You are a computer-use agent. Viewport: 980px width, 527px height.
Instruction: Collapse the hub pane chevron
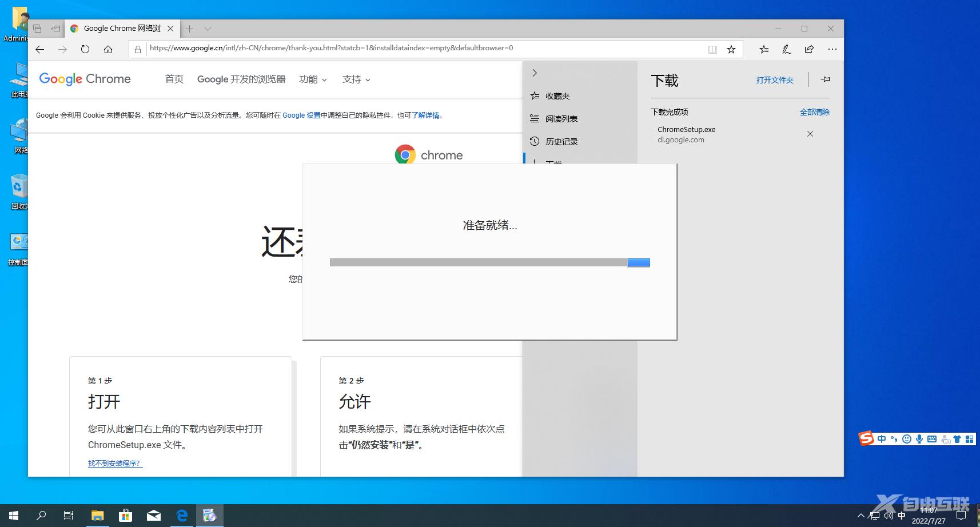point(535,73)
